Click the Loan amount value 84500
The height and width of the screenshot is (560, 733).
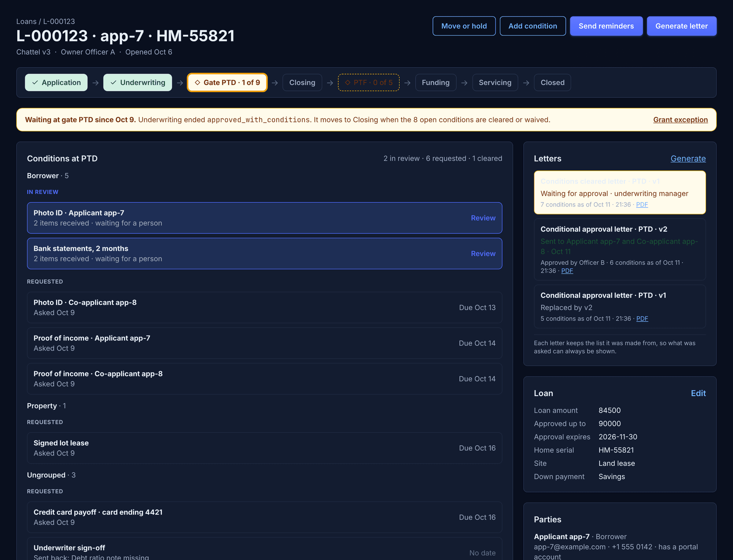pos(609,410)
